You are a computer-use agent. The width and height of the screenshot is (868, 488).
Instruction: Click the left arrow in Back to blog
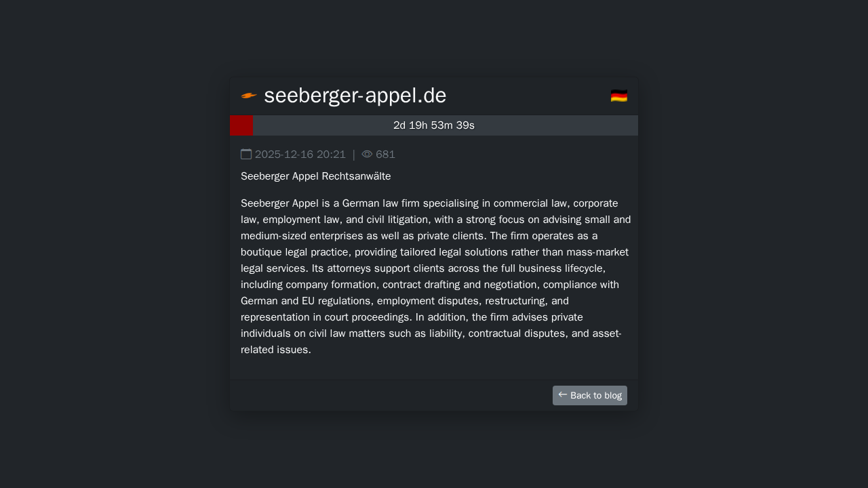tap(562, 394)
